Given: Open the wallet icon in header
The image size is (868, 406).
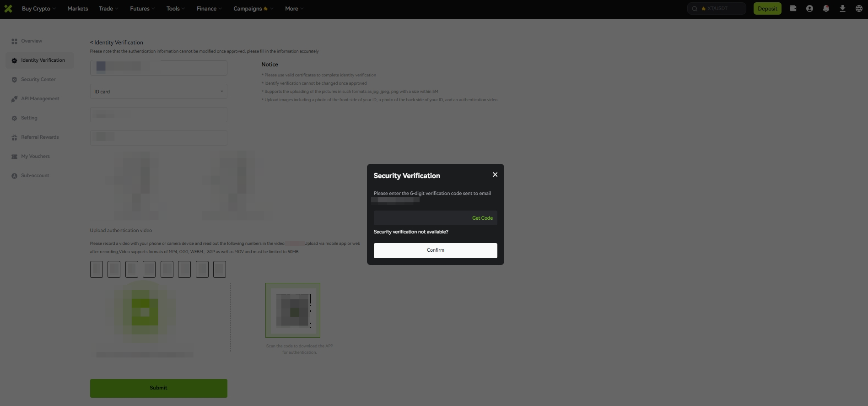Looking at the screenshot, I should click(793, 9).
